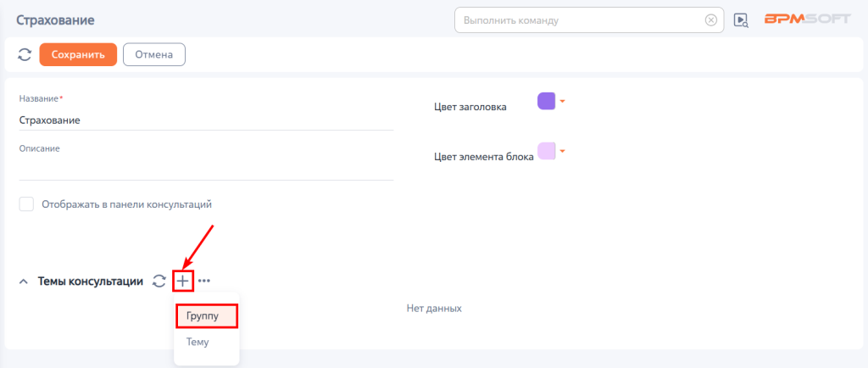This screenshot has height=368, width=868.
Task: Open Цвет заголовка dropdown arrow
Action: [563, 101]
